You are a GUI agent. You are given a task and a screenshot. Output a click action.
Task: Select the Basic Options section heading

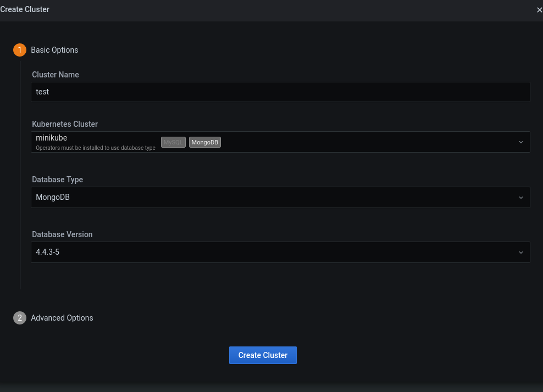pyautogui.click(x=54, y=50)
